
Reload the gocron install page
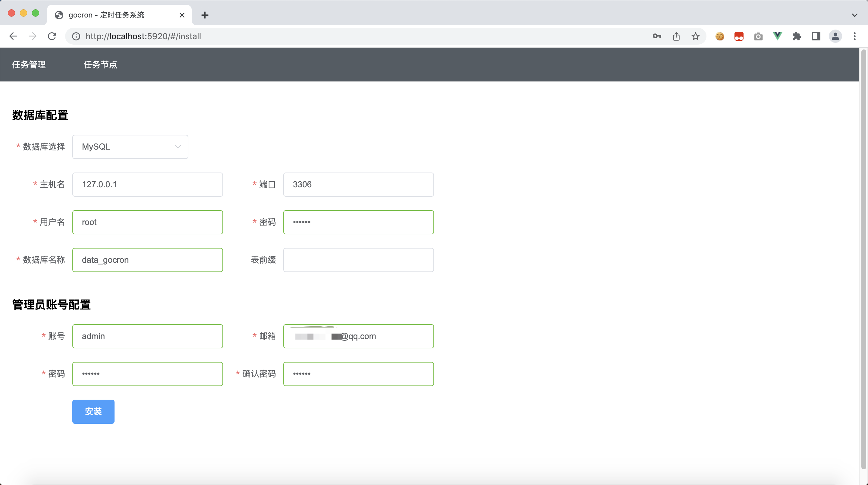tap(52, 36)
